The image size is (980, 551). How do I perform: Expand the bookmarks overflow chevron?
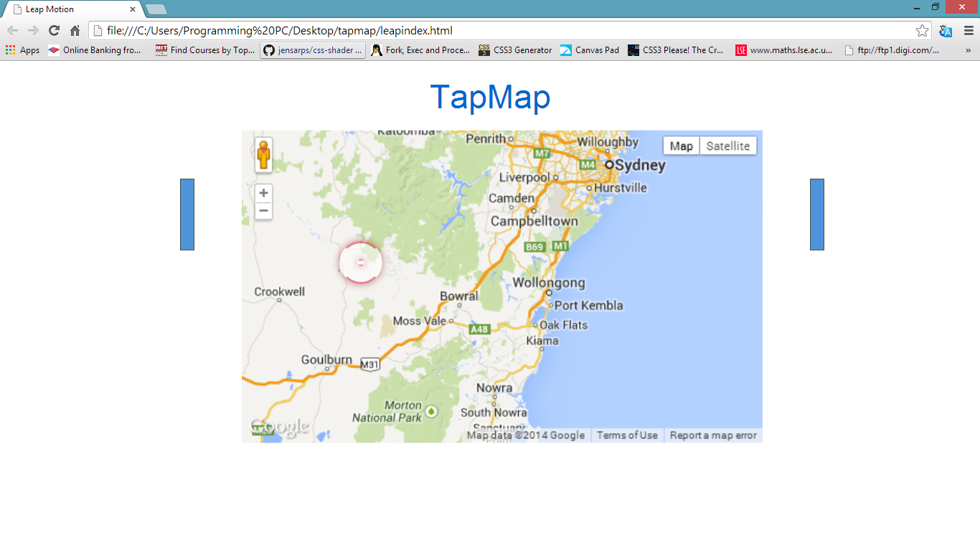coord(968,50)
